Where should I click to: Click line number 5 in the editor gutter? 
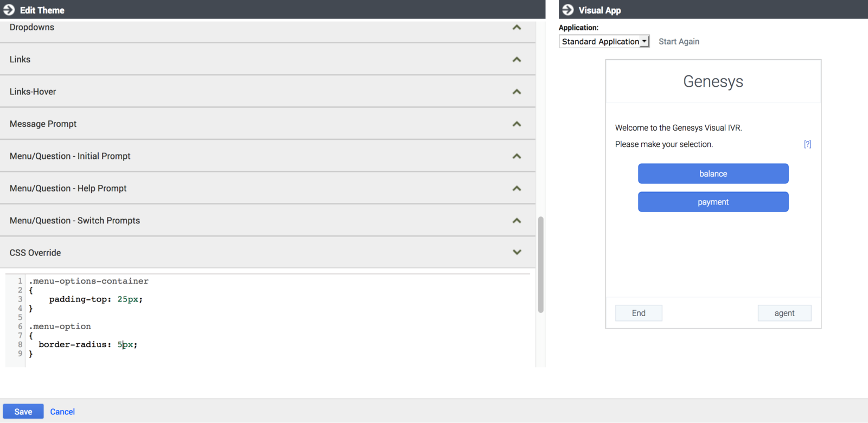click(x=20, y=317)
